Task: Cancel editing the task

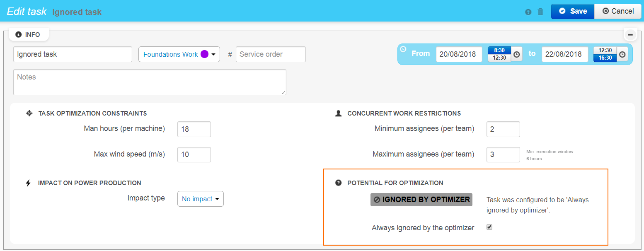Action: point(617,11)
